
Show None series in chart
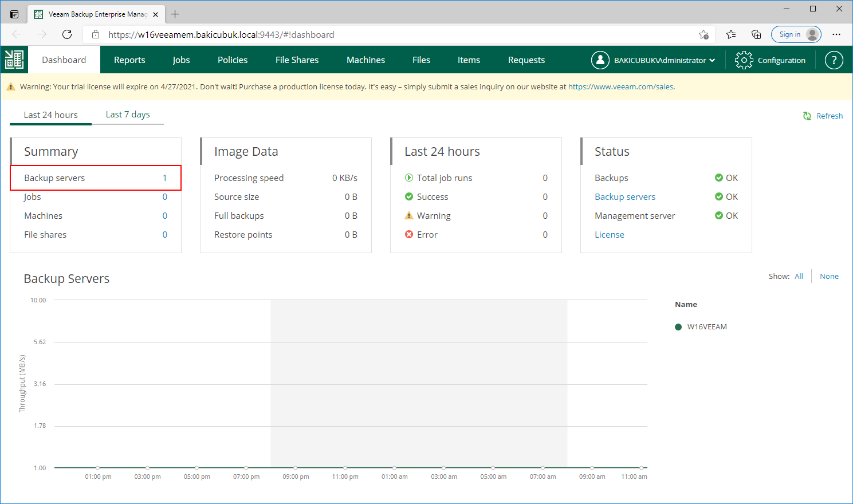829,276
